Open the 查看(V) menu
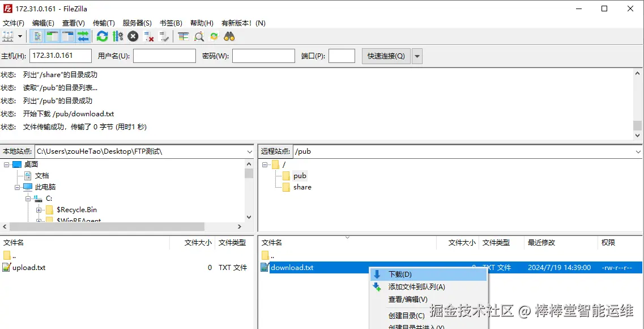This screenshot has height=329, width=644. coord(74,23)
